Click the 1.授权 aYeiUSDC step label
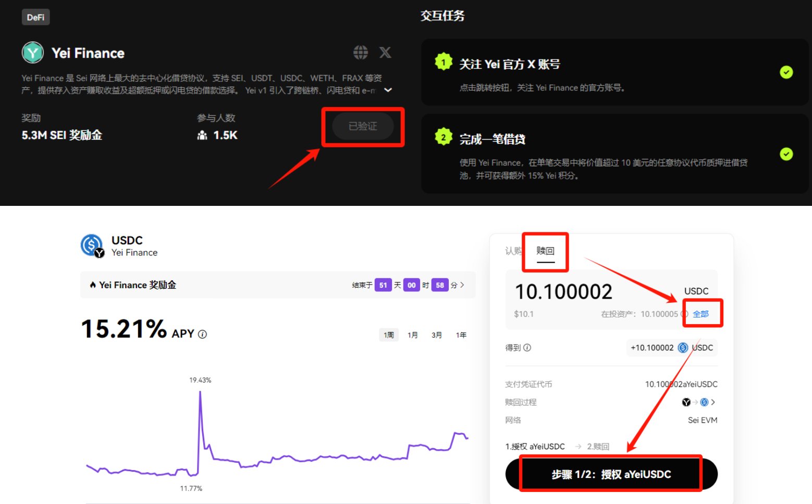Screen dimensions: 812x504 [x=535, y=447]
